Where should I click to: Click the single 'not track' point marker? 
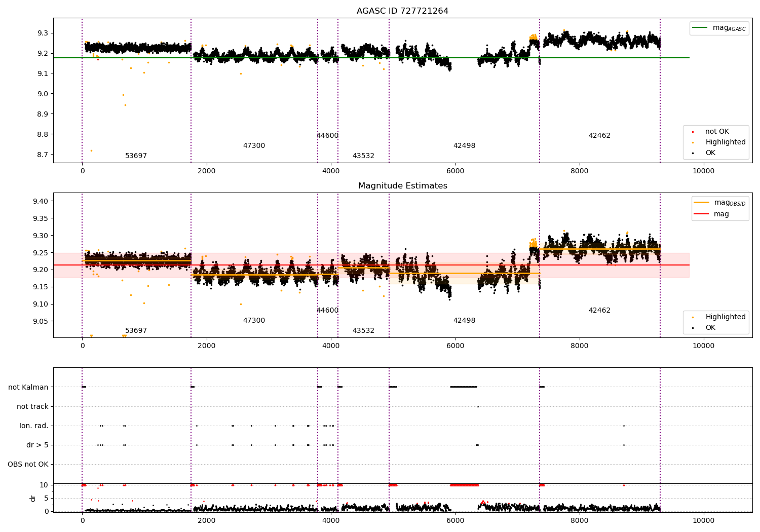478,406
